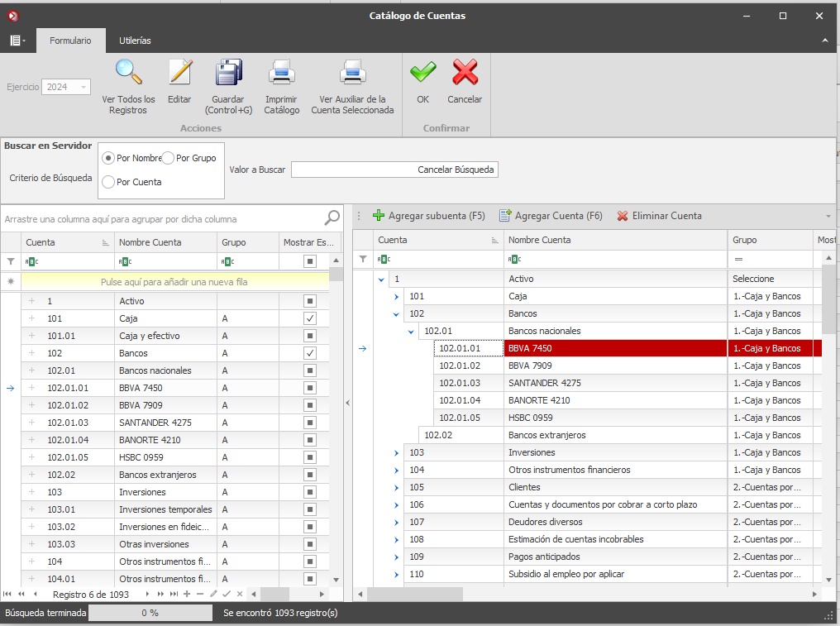
Task: Go to first record in navigator
Action: click(7, 594)
